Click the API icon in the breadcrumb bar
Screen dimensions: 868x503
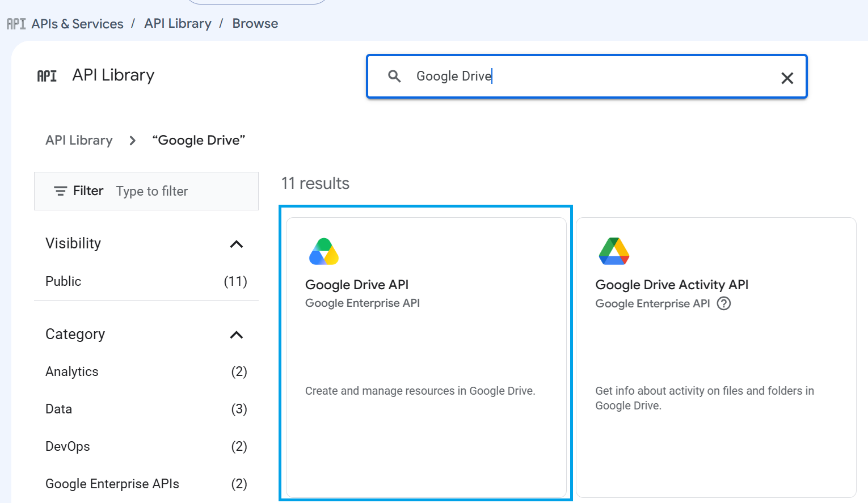(x=16, y=24)
